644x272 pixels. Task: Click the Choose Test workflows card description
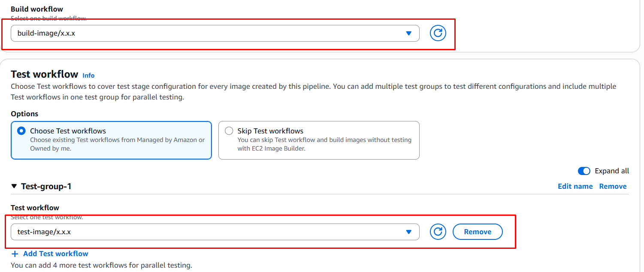click(117, 144)
